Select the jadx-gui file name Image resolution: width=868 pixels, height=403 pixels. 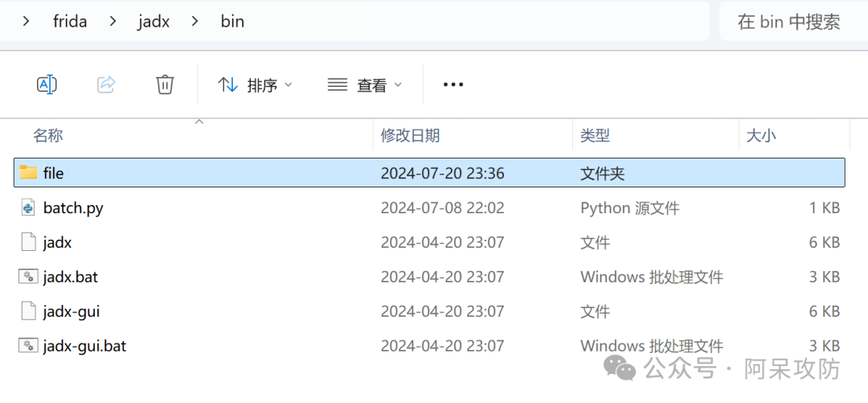(72, 312)
